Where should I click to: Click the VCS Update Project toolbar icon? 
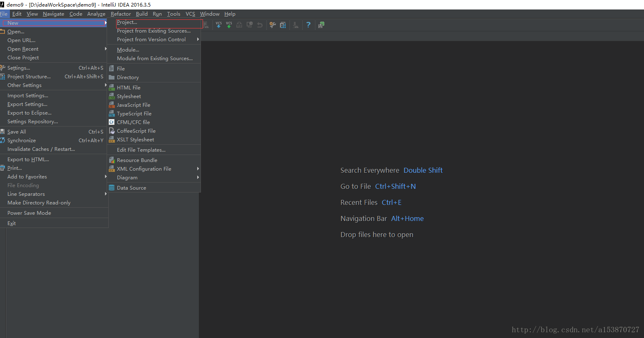click(x=219, y=25)
